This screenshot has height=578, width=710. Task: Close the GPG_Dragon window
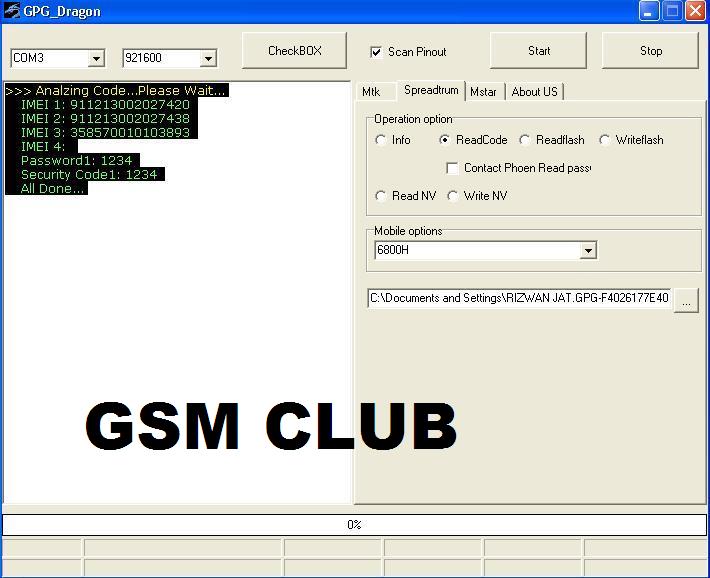click(695, 11)
